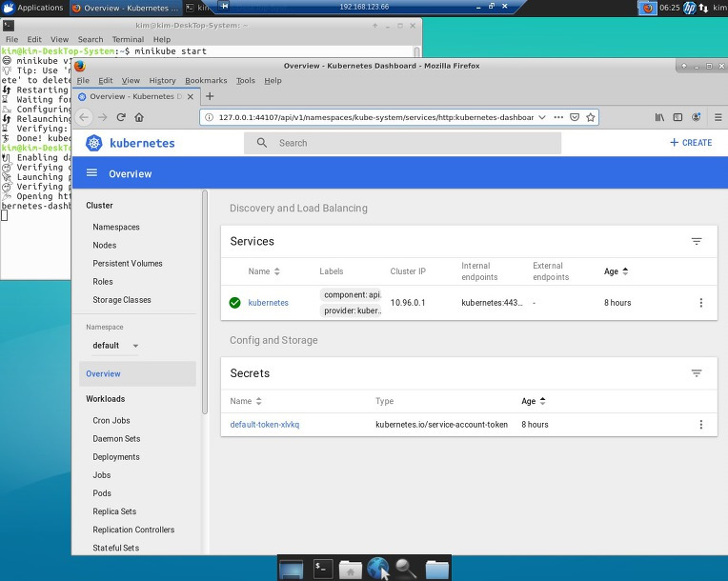This screenshot has width=728, height=581.
Task: Click the Firefox forward arrow
Action: click(x=103, y=117)
